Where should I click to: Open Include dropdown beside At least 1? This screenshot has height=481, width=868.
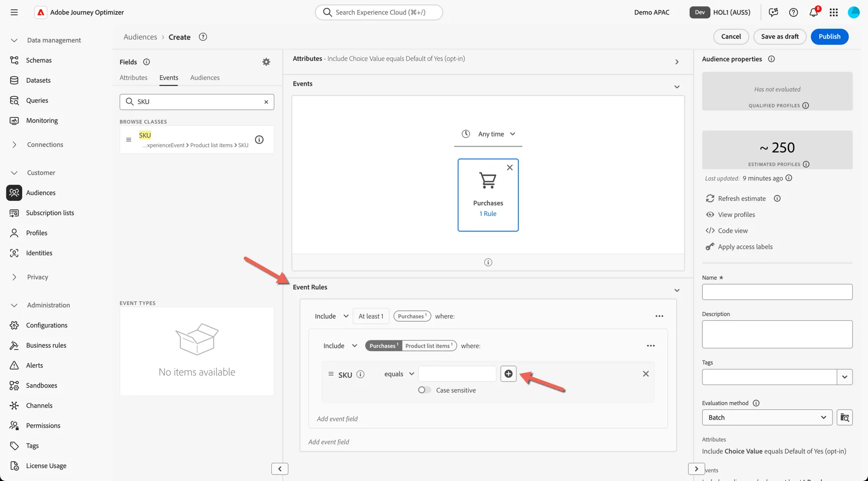(x=332, y=316)
